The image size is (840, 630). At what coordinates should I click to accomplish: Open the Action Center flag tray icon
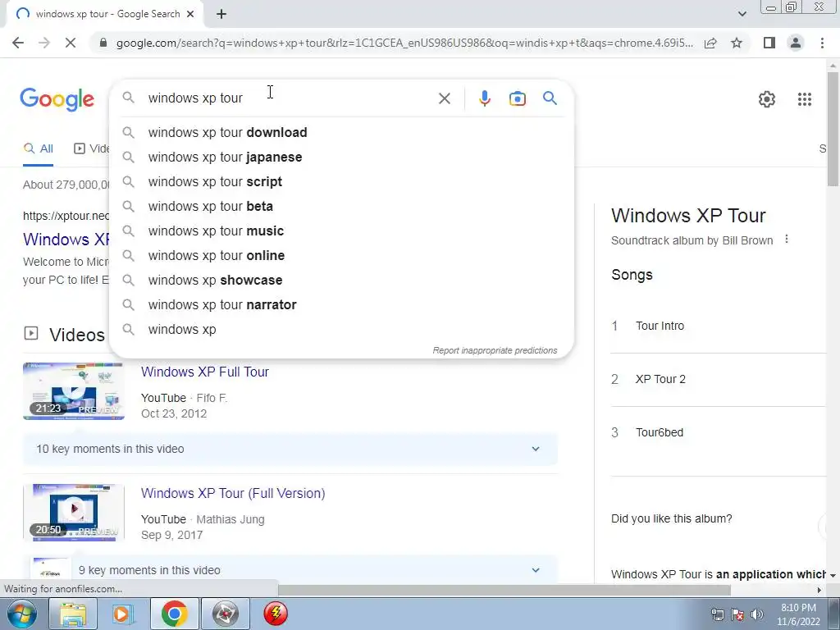[x=737, y=614]
